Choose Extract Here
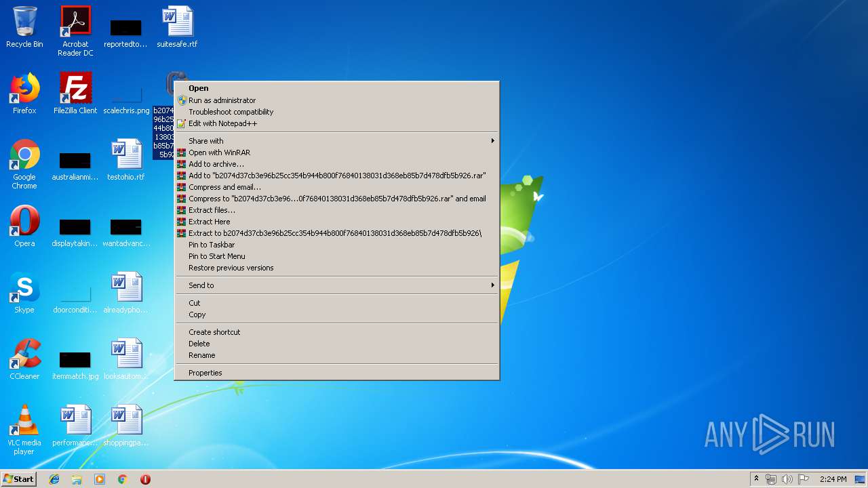868x488 pixels. pyautogui.click(x=336, y=222)
